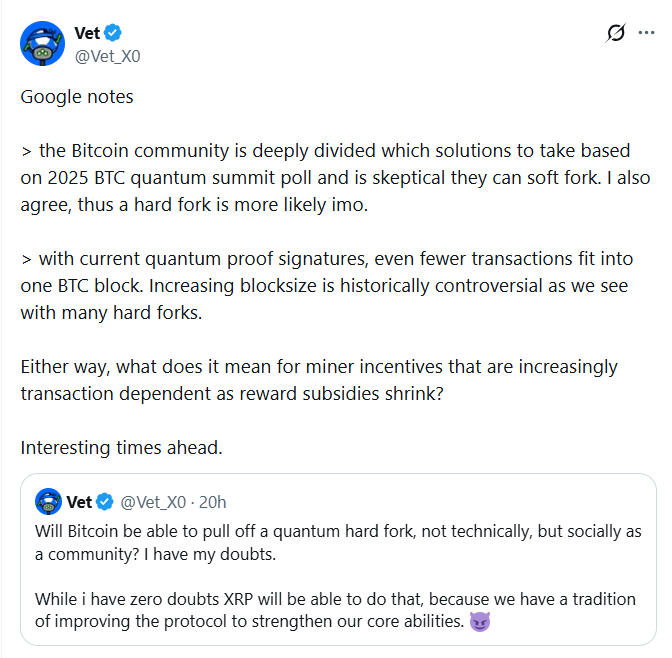672x658 pixels.
Task: Click the small avatar in quoted post
Action: 48,501
